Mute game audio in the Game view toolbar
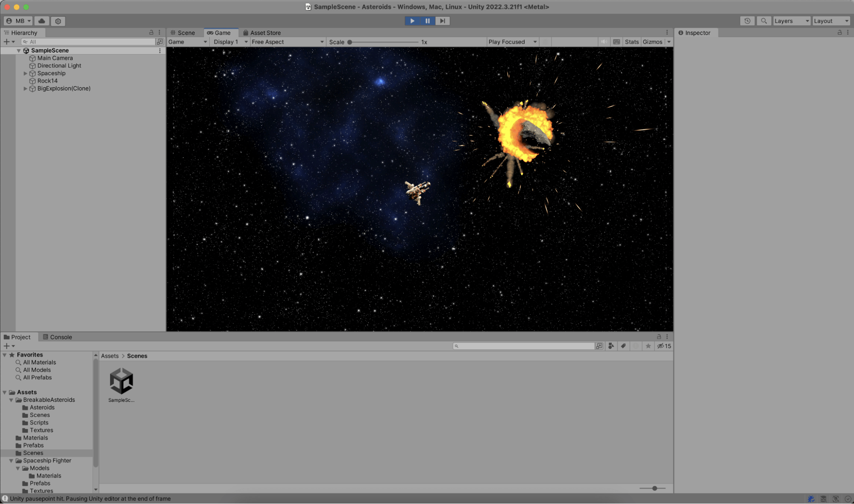 pos(604,41)
